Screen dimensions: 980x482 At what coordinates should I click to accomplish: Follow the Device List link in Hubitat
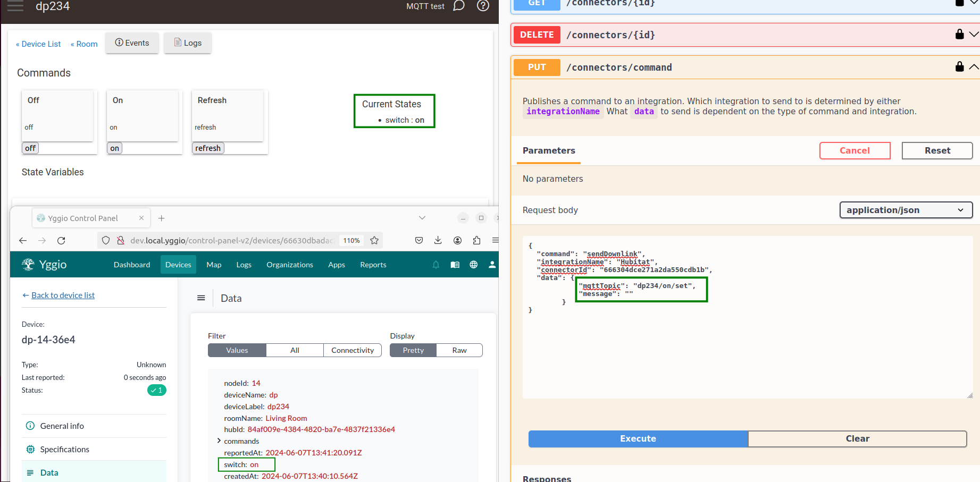click(x=38, y=44)
